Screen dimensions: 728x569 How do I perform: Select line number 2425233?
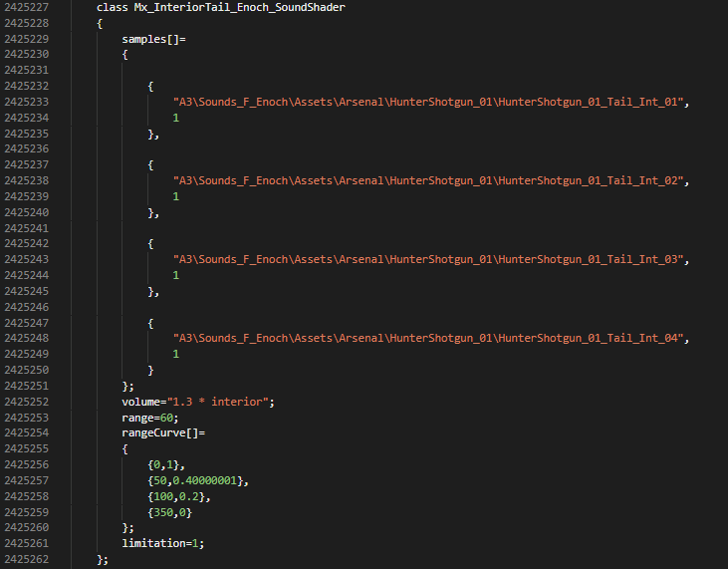(x=27, y=102)
